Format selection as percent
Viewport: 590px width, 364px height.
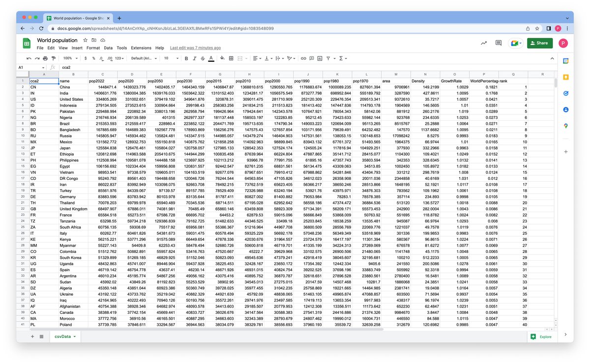click(x=93, y=58)
